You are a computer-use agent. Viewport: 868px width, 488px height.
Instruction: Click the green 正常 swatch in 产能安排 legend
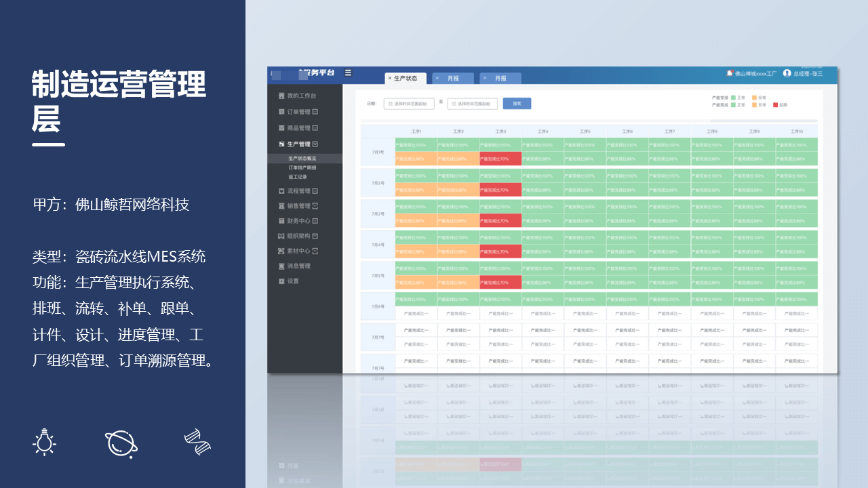pos(733,98)
